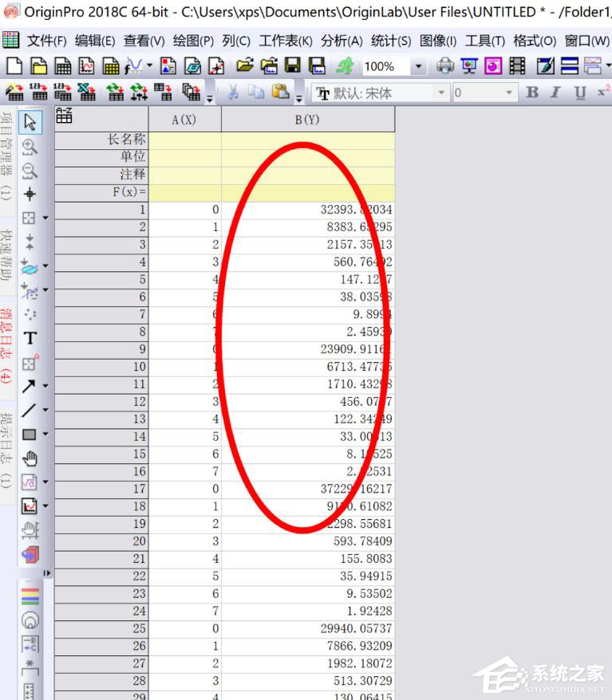
Task: Click the new function plot icon
Action: tap(133, 66)
